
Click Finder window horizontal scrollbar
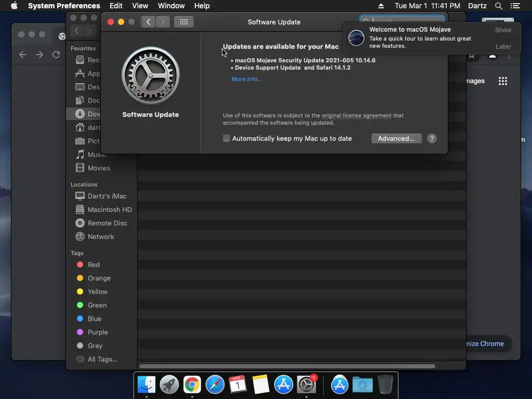tap(287, 366)
